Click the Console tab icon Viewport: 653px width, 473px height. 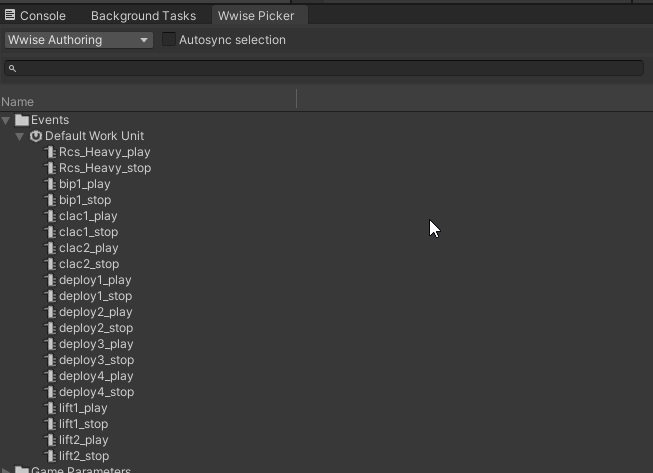(x=10, y=15)
